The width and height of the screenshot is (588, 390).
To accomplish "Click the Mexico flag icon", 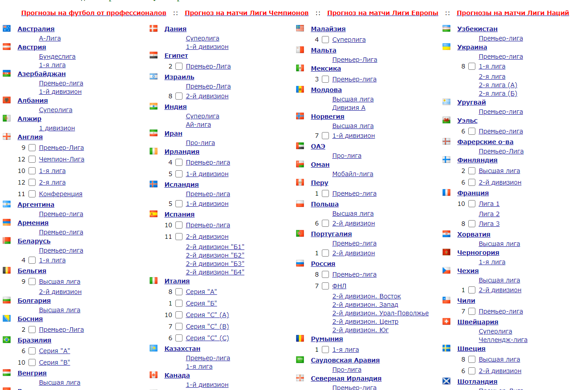I will pos(300,68).
